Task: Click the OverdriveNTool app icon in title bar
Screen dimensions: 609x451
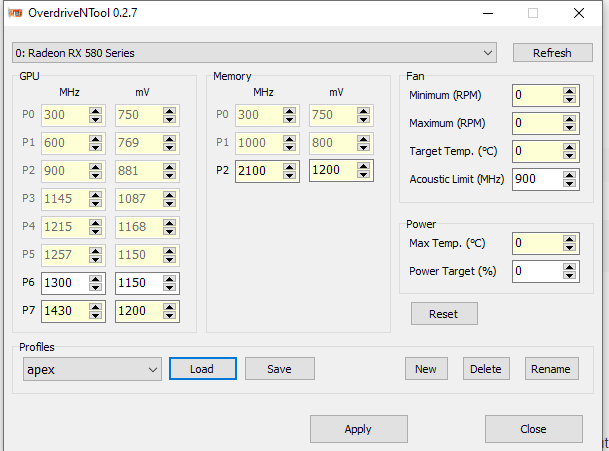Action: (x=15, y=13)
